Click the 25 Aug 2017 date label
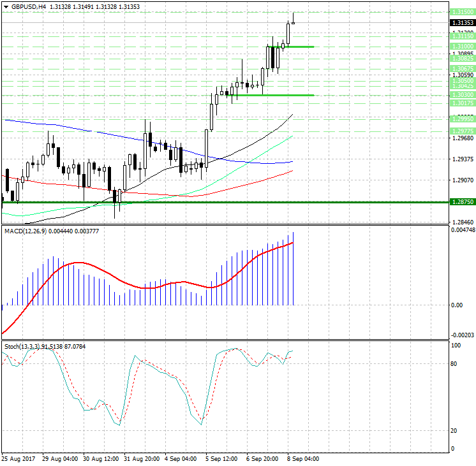 [19, 459]
